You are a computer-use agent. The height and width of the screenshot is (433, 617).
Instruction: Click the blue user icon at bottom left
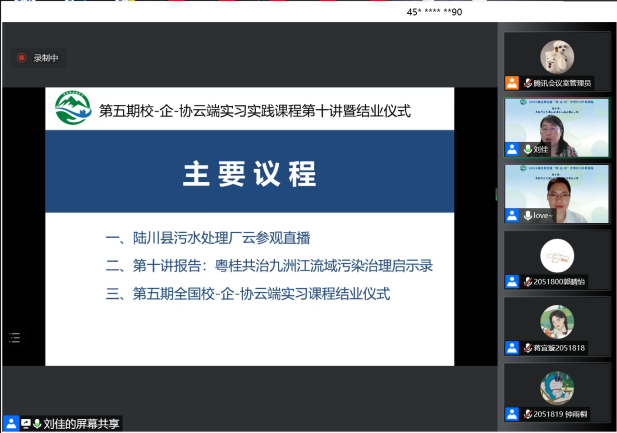point(11,424)
